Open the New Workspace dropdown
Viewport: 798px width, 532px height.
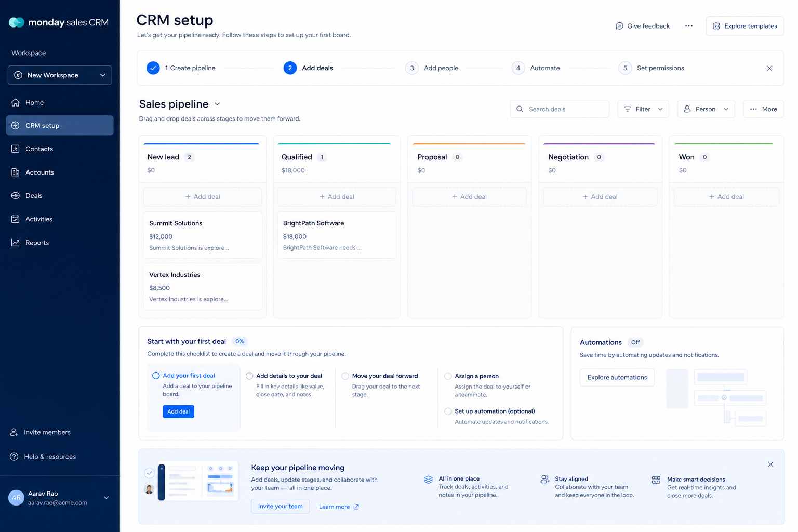(x=60, y=75)
